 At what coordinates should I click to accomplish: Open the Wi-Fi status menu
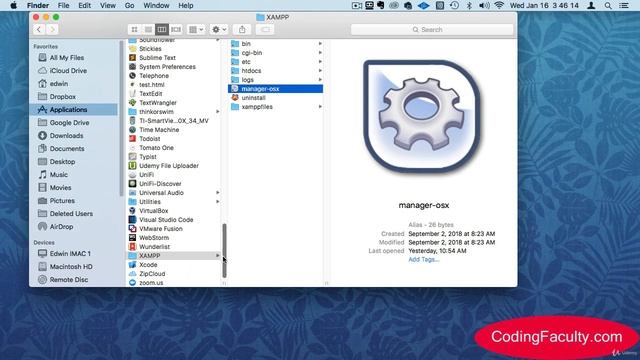pyautogui.click(x=498, y=5)
